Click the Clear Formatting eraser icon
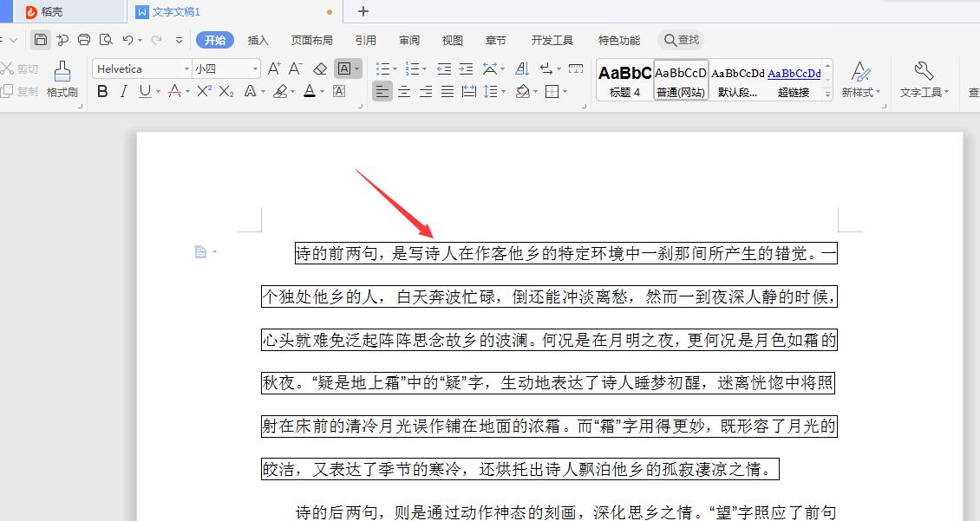The width and height of the screenshot is (980, 521). pos(319,68)
